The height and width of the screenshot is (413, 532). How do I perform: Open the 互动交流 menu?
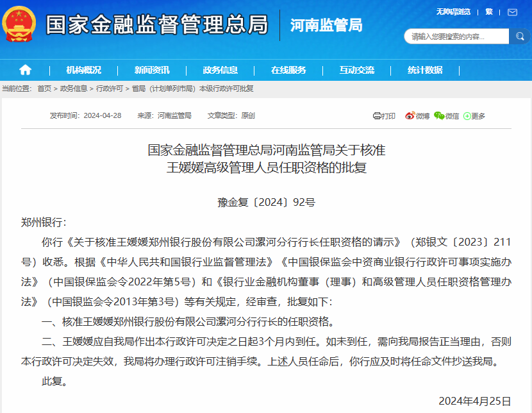tap(356, 70)
